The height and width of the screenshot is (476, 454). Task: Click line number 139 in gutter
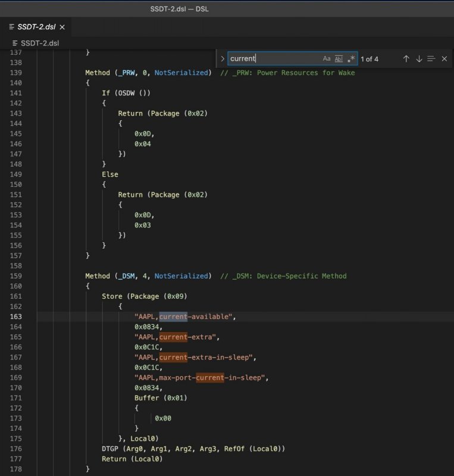(15, 73)
